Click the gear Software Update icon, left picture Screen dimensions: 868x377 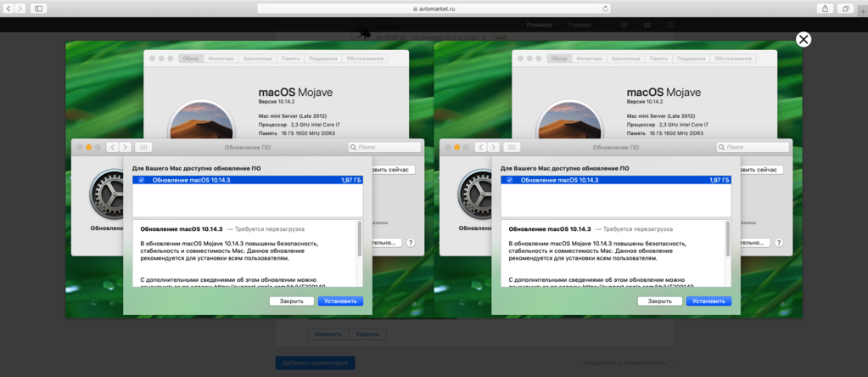click(106, 193)
